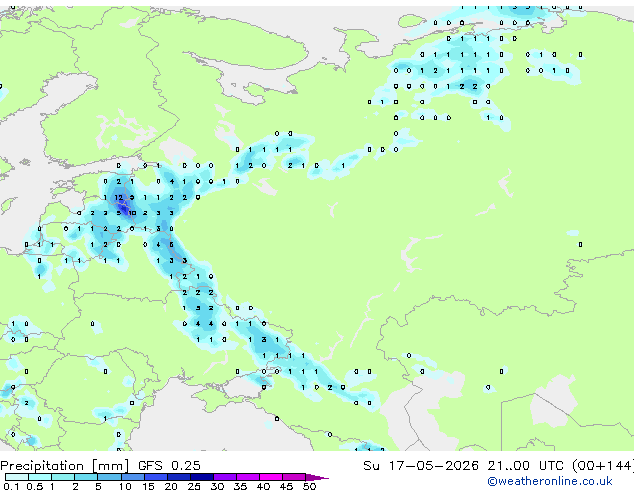
Task: Click the '10' precipitation value on the map
Action: tap(132, 213)
